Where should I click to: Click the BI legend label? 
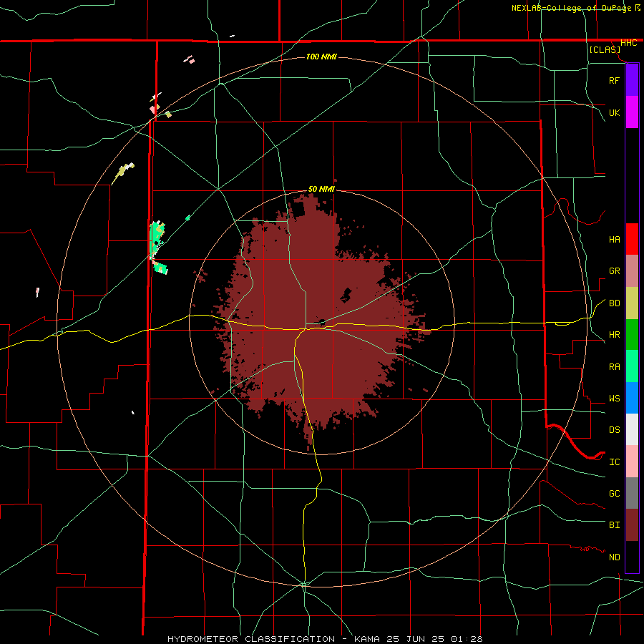tap(614, 525)
